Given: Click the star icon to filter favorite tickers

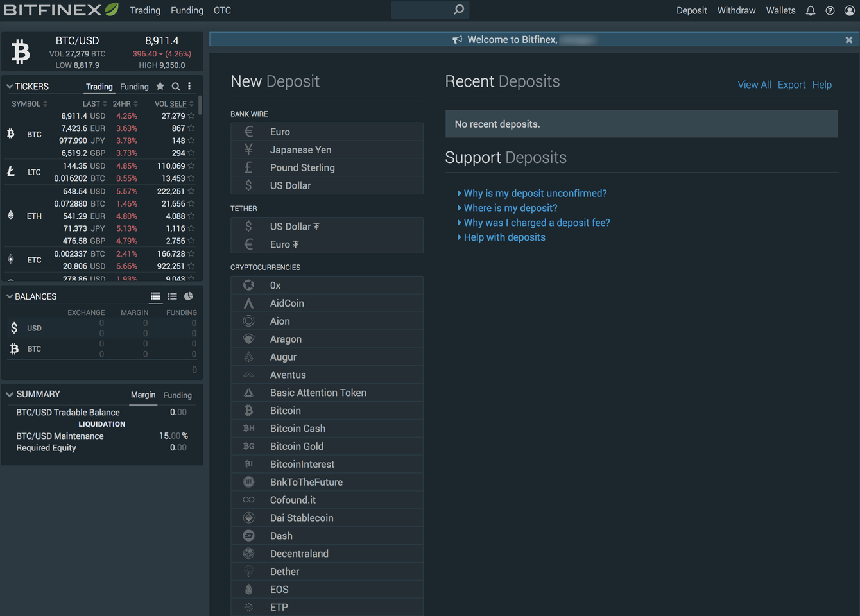Looking at the screenshot, I should [x=160, y=86].
